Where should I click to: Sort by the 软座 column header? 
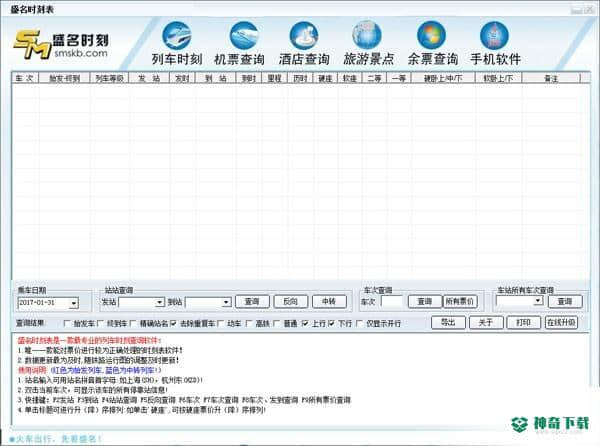point(350,78)
